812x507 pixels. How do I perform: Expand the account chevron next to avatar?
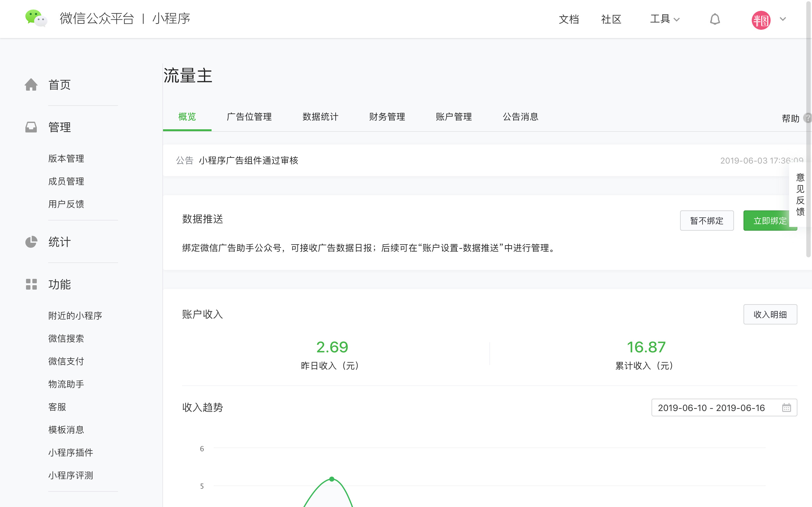(x=783, y=19)
